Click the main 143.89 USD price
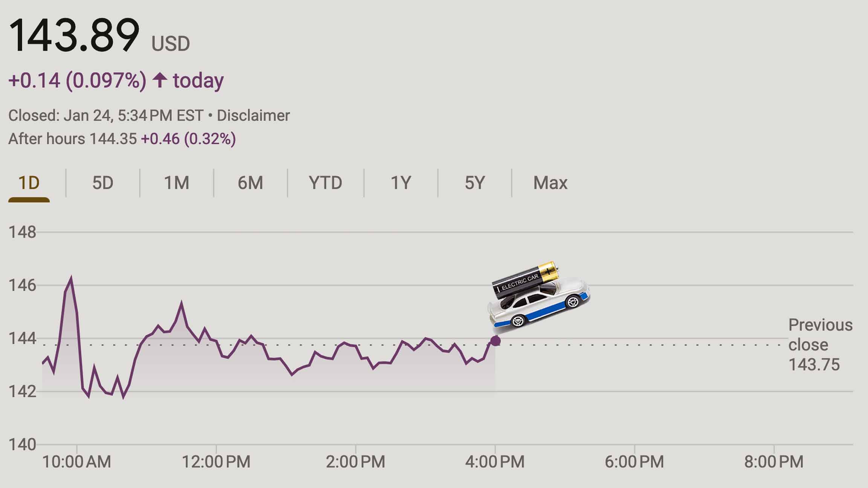The image size is (868, 488). 75,36
